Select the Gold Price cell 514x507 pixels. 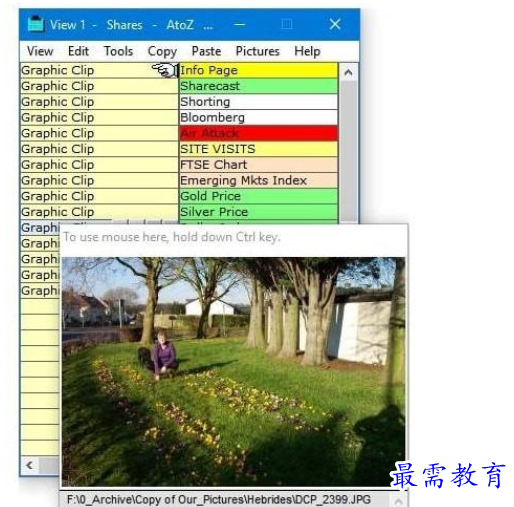click(259, 196)
